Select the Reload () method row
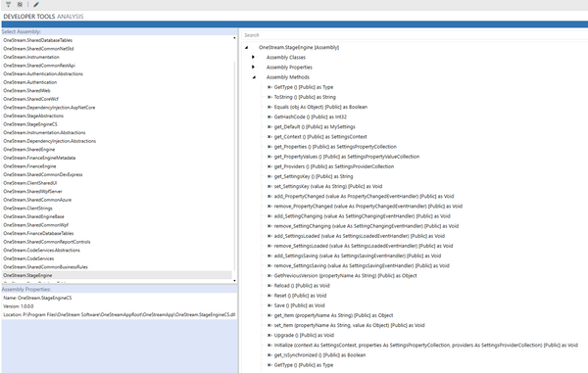 click(302, 286)
